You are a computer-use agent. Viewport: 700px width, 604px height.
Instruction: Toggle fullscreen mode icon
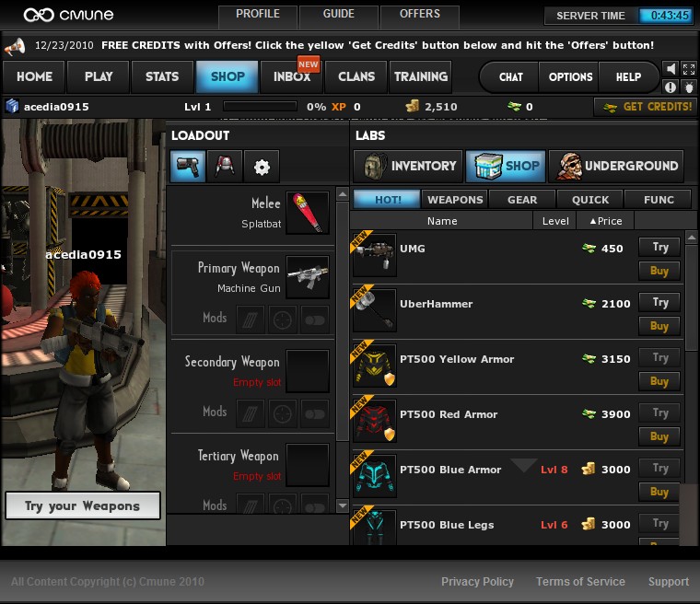(x=687, y=69)
